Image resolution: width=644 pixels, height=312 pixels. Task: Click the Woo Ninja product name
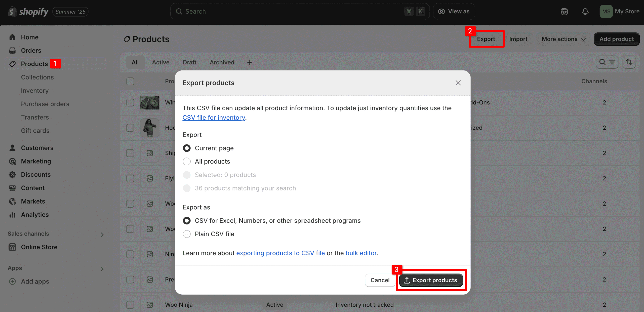pos(179,305)
